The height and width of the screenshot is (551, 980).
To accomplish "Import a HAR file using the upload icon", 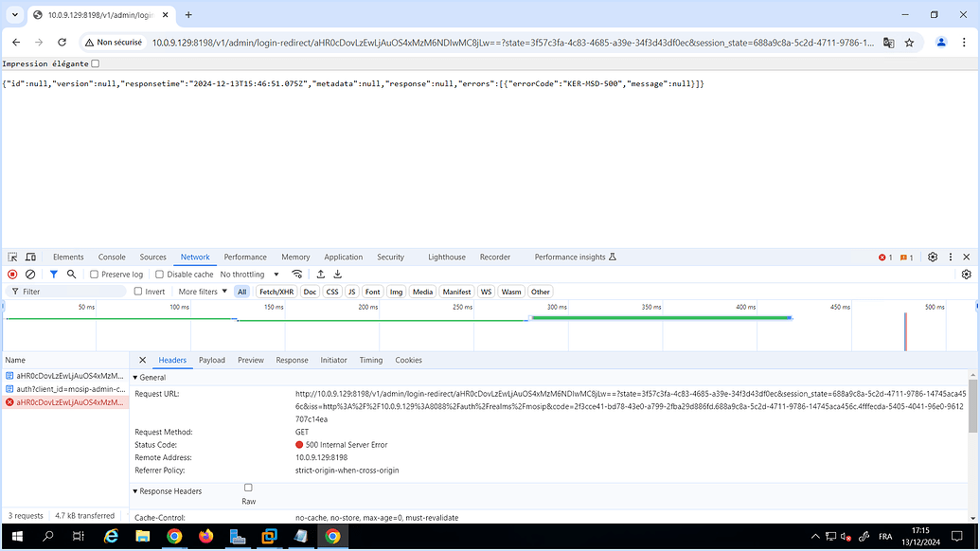I will [320, 274].
